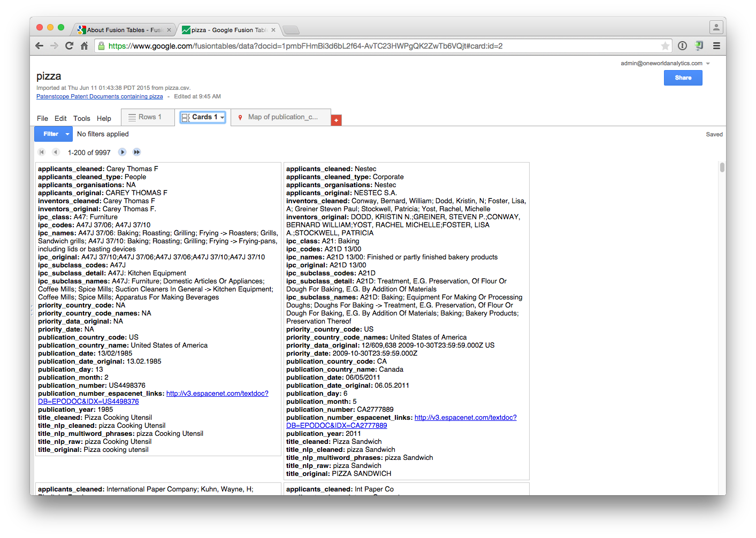The width and height of the screenshot is (756, 538).
Task: Open the Chrome user profile button
Action: [716, 27]
